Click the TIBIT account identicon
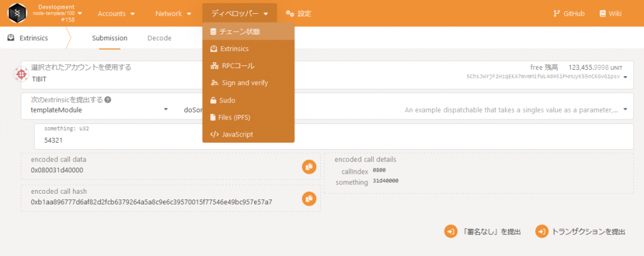644x256 pixels. [21, 74]
